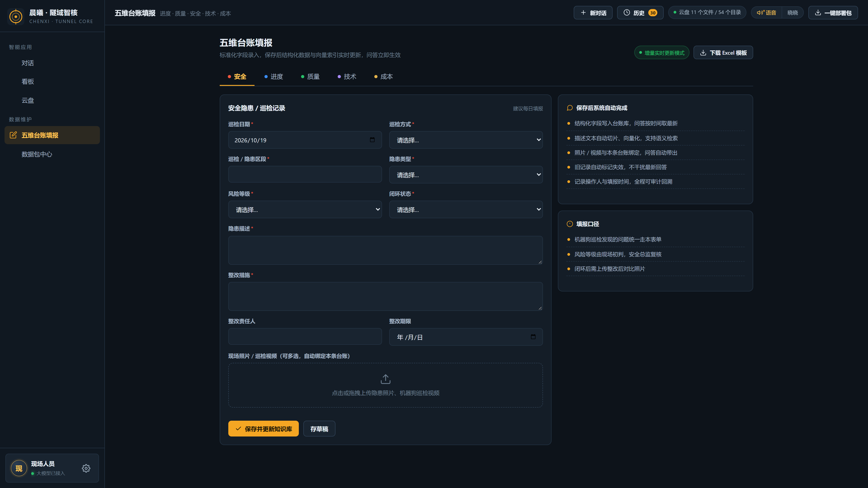Click the upload arrow icon in dropzone
The width and height of the screenshot is (868, 488).
click(x=385, y=379)
